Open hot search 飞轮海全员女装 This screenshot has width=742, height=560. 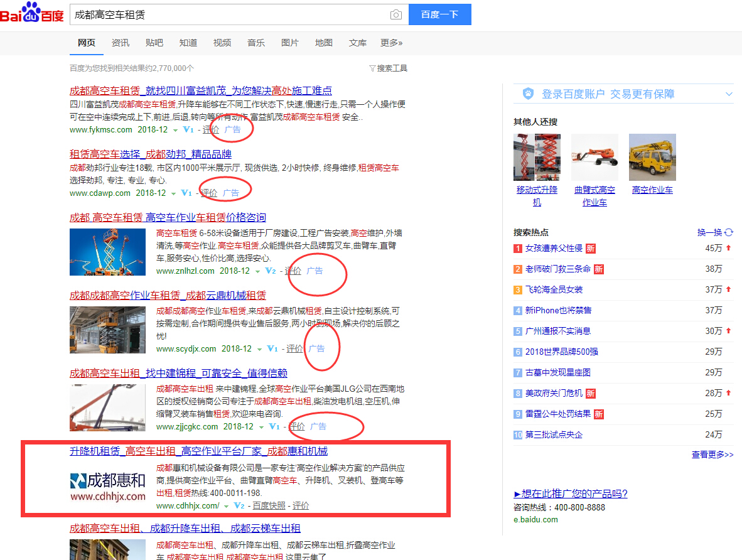[554, 289]
